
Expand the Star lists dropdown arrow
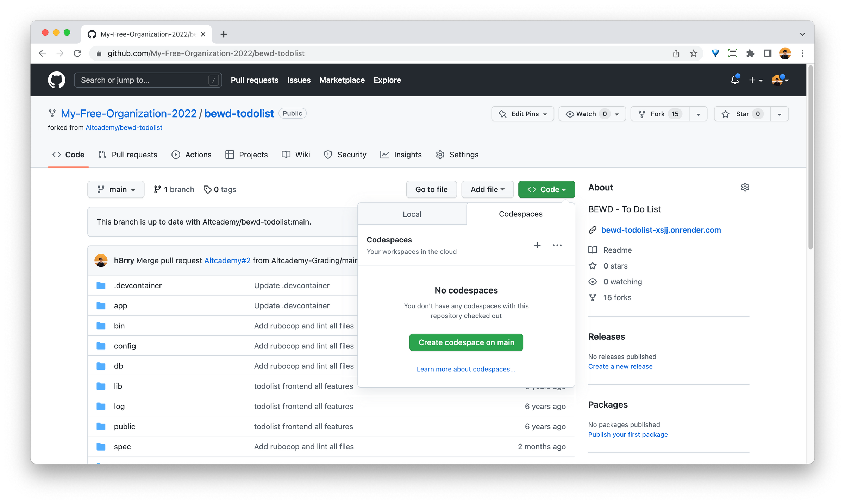[x=780, y=114]
